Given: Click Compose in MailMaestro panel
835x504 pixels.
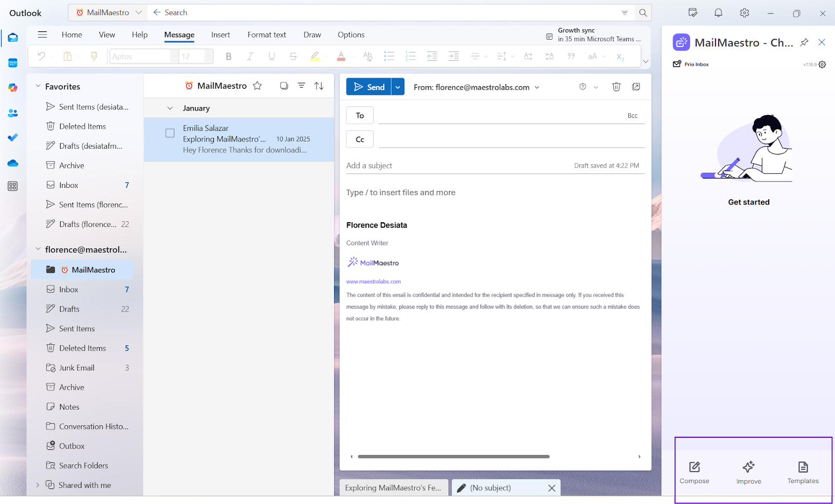Looking at the screenshot, I should (x=694, y=473).
